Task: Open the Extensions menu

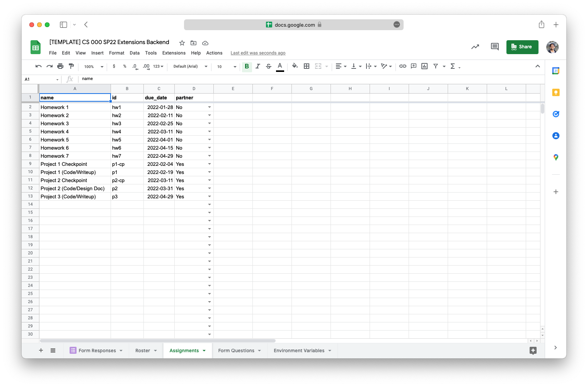Action: pyautogui.click(x=174, y=53)
